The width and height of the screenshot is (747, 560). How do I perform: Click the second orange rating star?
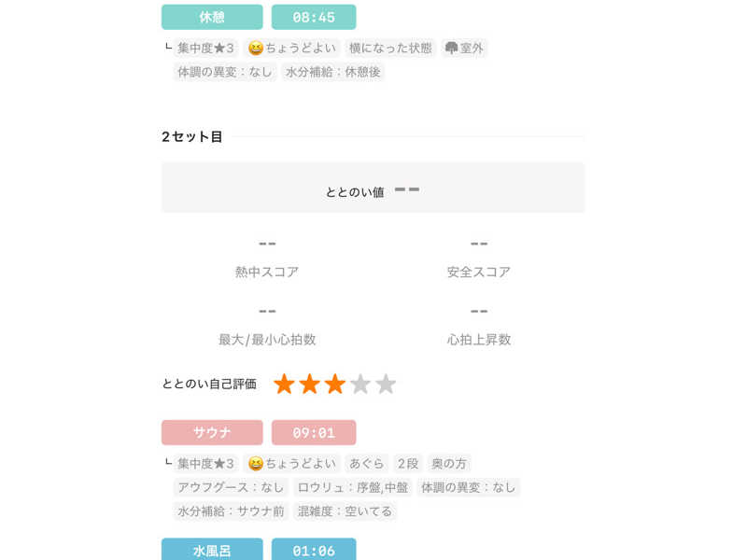point(309,385)
